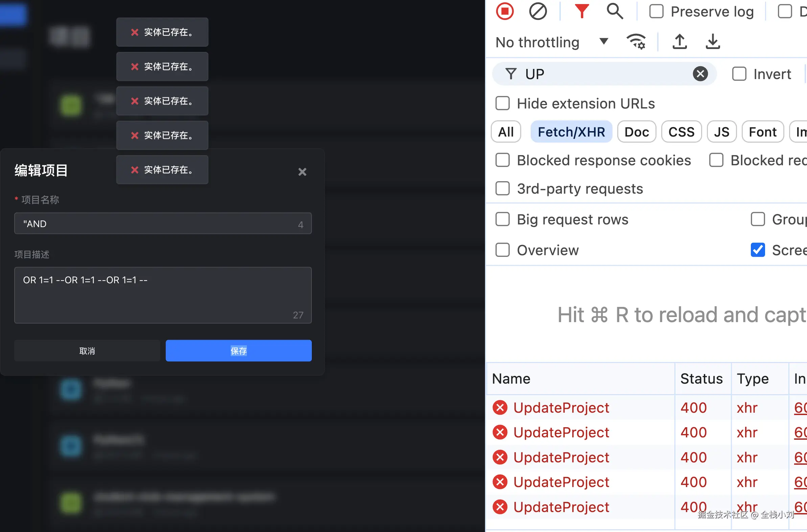
Task: Toggle the red filter funnel icon
Action: coord(581,11)
